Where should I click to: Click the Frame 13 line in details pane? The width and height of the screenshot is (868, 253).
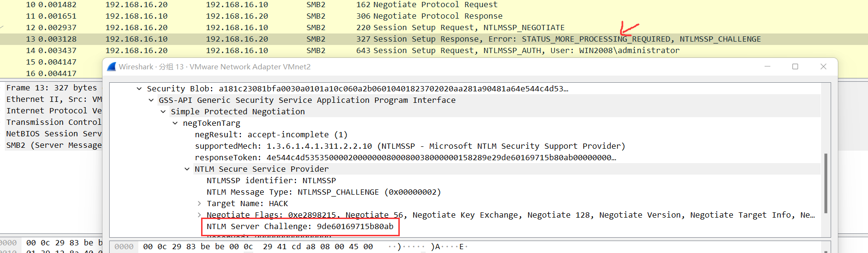coord(51,88)
